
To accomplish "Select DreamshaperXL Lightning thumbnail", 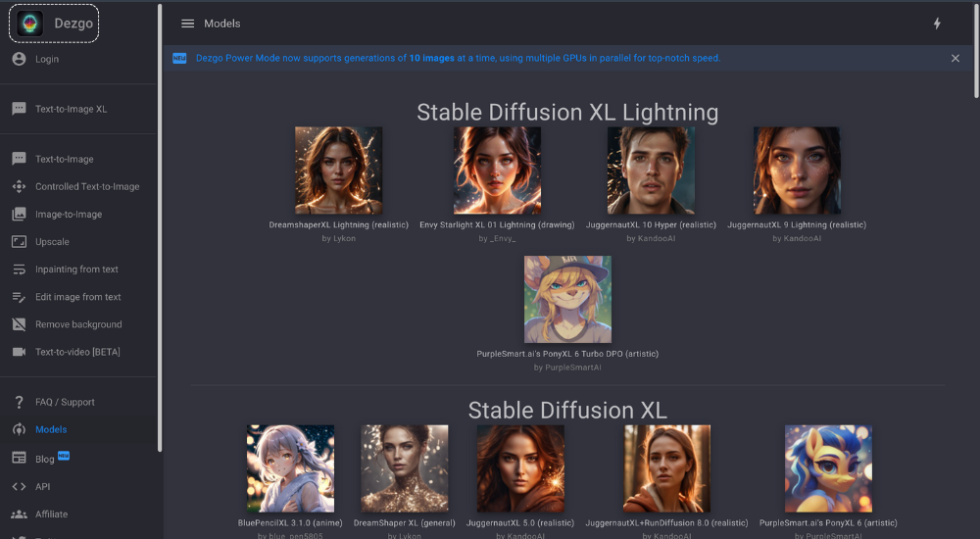I will coord(338,171).
